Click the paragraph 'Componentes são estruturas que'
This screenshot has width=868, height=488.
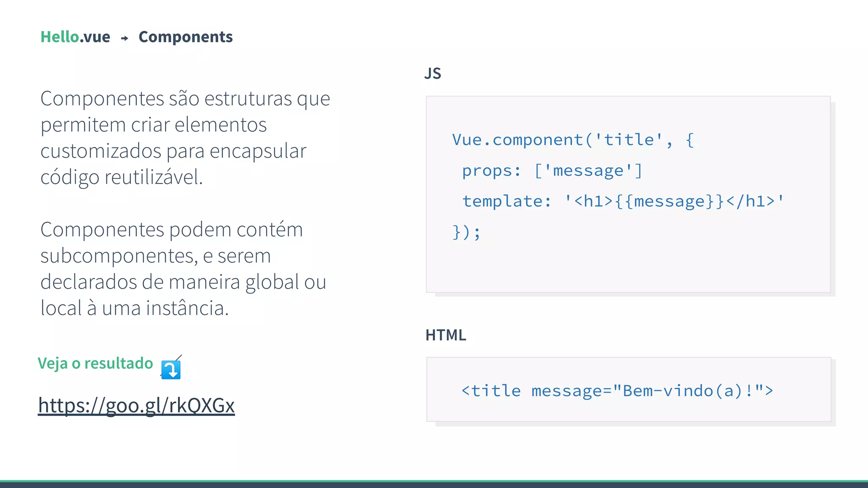click(x=185, y=138)
